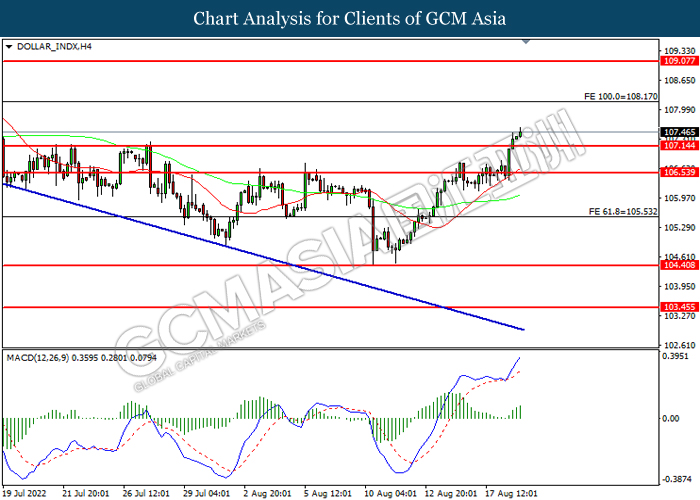The image size is (700, 500).
Task: Click the 103.950 price scale value
Action: (x=680, y=286)
